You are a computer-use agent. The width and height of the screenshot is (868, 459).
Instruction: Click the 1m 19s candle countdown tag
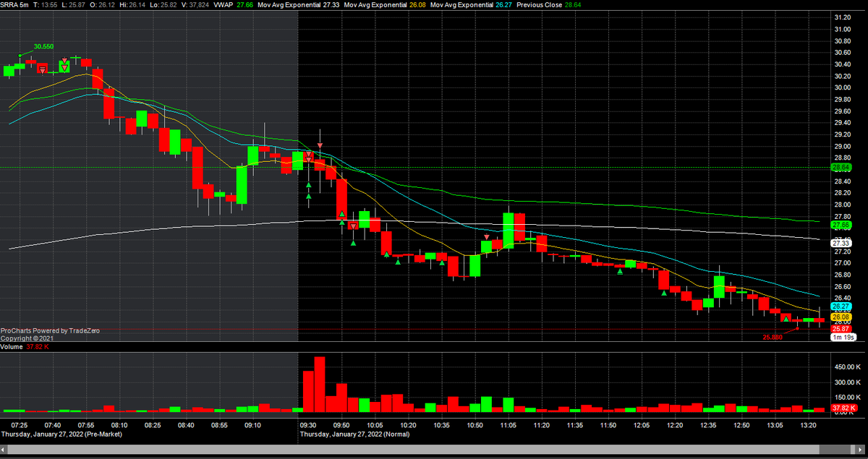click(843, 338)
